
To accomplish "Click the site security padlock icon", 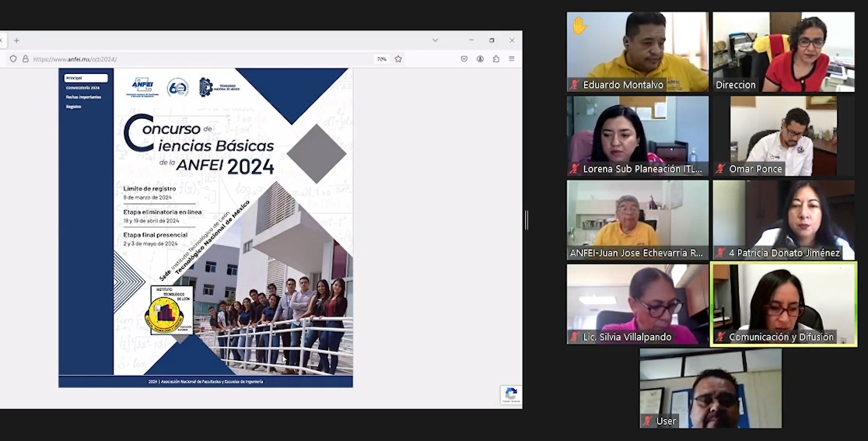I will 26,58.
